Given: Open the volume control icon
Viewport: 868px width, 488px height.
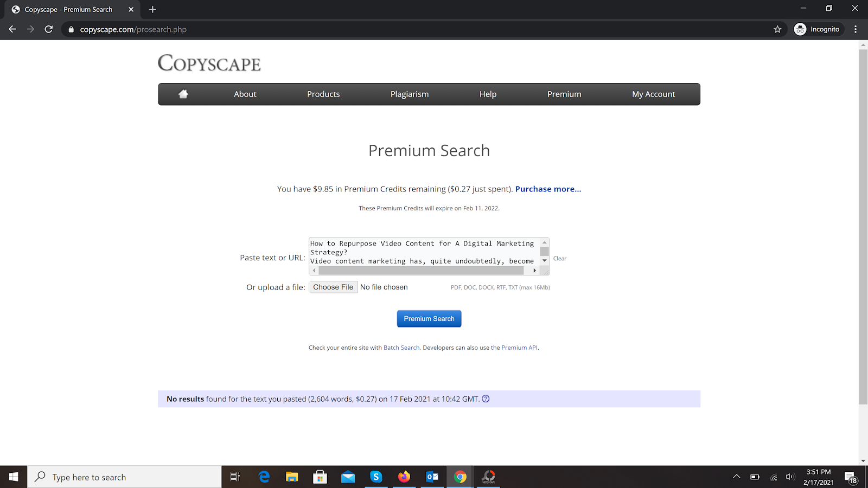Looking at the screenshot, I should pyautogui.click(x=790, y=477).
